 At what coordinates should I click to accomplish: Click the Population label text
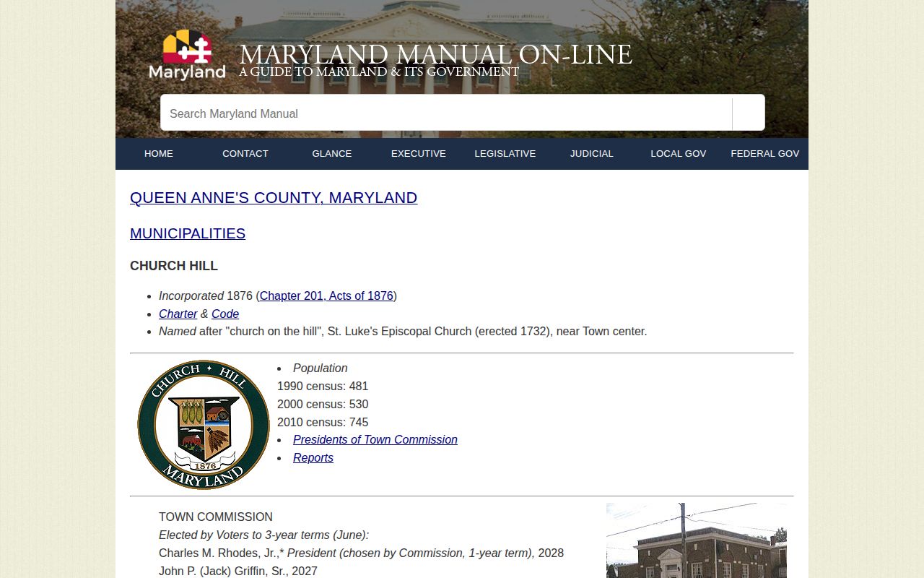[x=321, y=368]
